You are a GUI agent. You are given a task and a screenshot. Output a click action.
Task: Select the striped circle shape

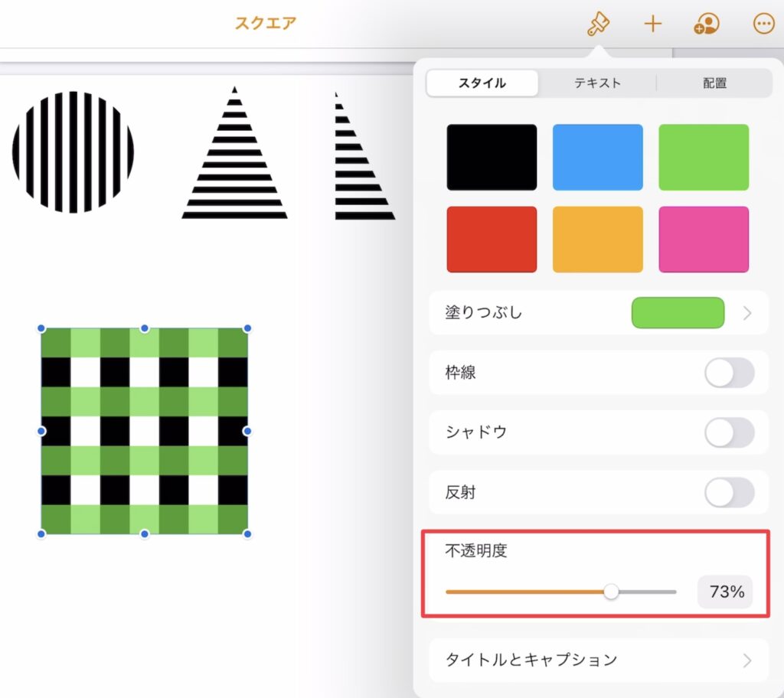click(73, 152)
